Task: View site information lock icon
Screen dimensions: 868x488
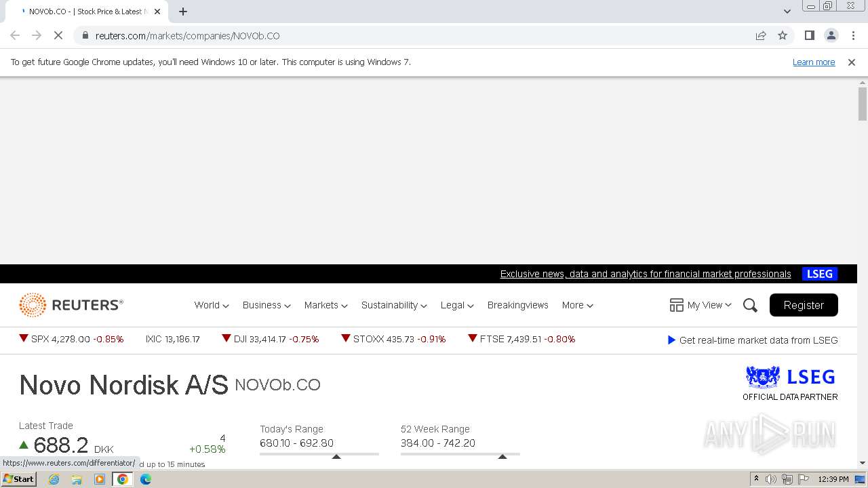Action: click(85, 35)
